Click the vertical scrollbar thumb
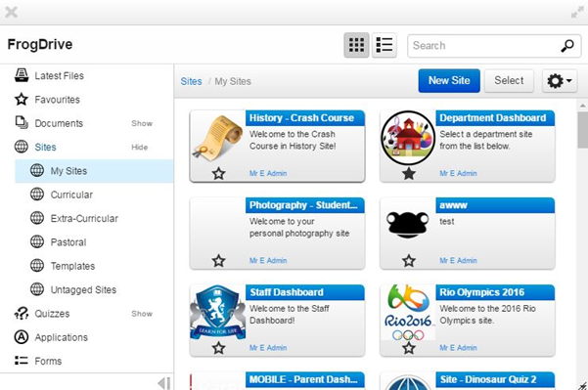This screenshot has height=390, width=588. point(582,130)
